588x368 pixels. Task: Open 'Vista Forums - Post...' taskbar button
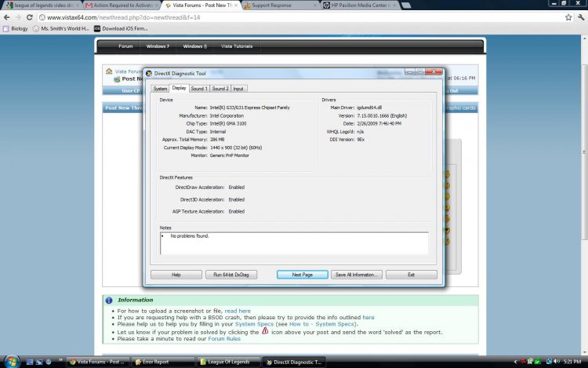98,362
